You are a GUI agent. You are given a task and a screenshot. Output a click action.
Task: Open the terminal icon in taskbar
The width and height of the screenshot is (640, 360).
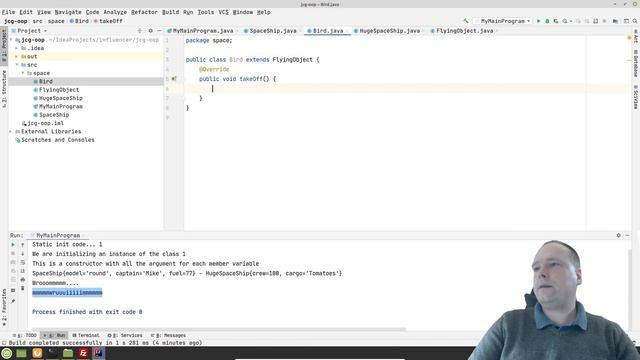pos(52,353)
